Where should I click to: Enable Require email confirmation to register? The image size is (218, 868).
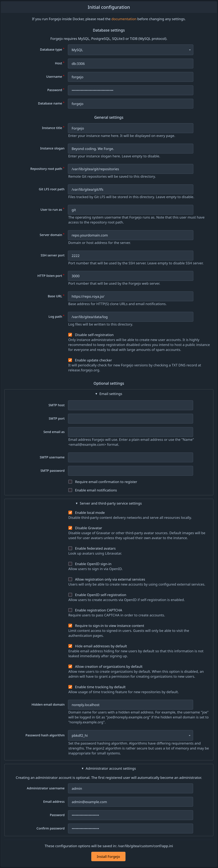point(70,482)
